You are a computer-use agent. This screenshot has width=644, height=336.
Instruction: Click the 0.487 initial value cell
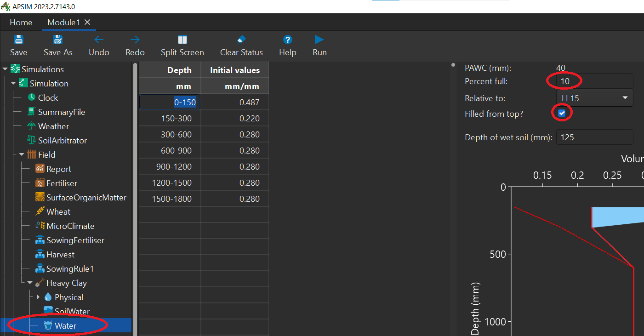(x=235, y=103)
